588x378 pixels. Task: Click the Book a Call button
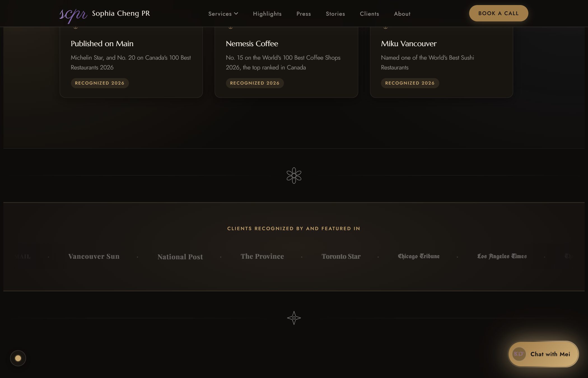click(498, 13)
